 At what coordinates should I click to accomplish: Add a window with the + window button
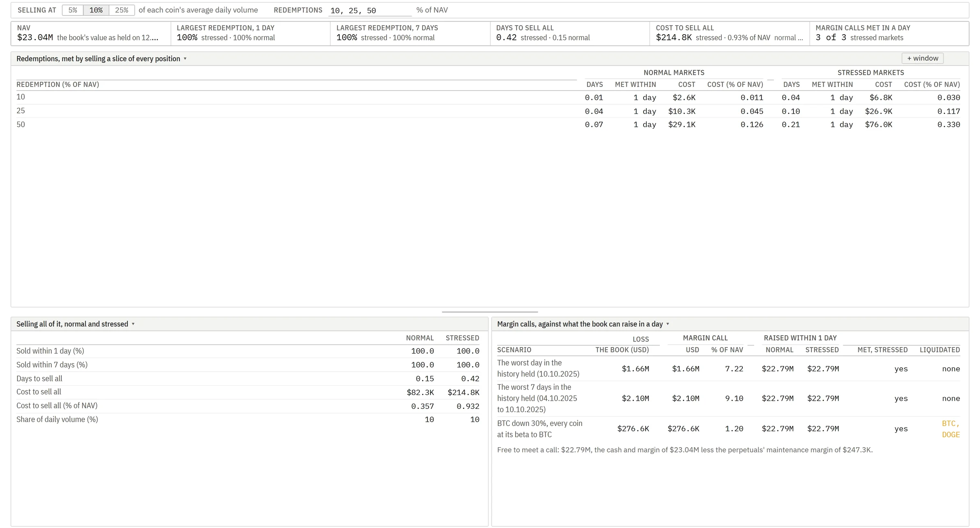point(922,58)
